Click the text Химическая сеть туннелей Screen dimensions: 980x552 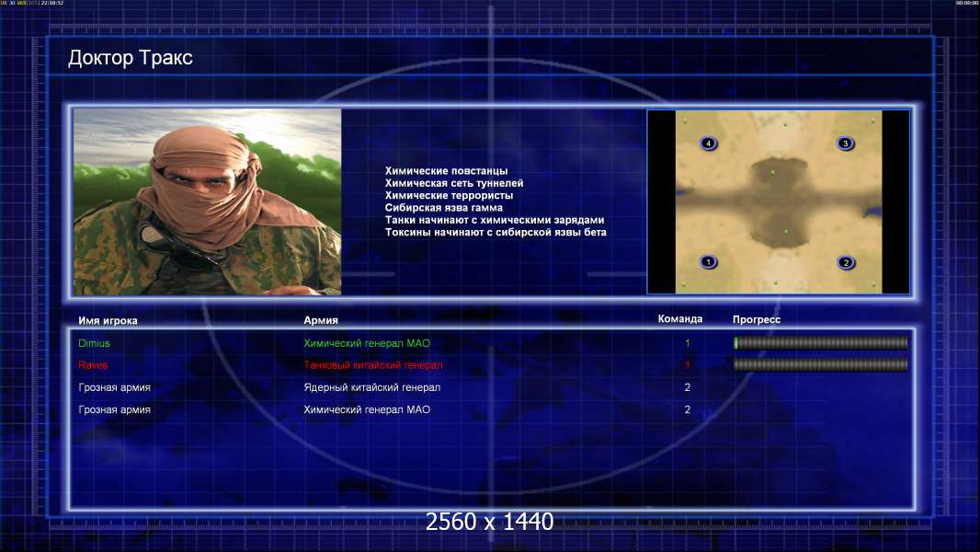pyautogui.click(x=454, y=183)
